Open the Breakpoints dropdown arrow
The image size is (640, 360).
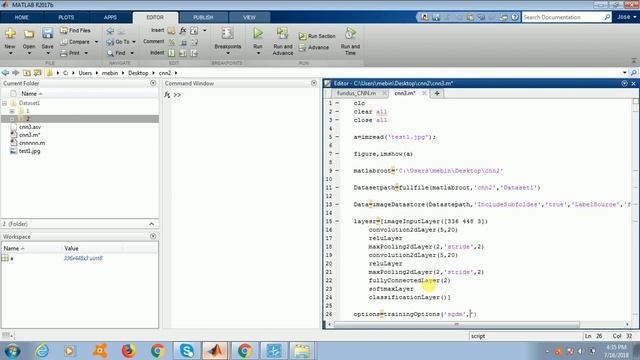point(228,53)
